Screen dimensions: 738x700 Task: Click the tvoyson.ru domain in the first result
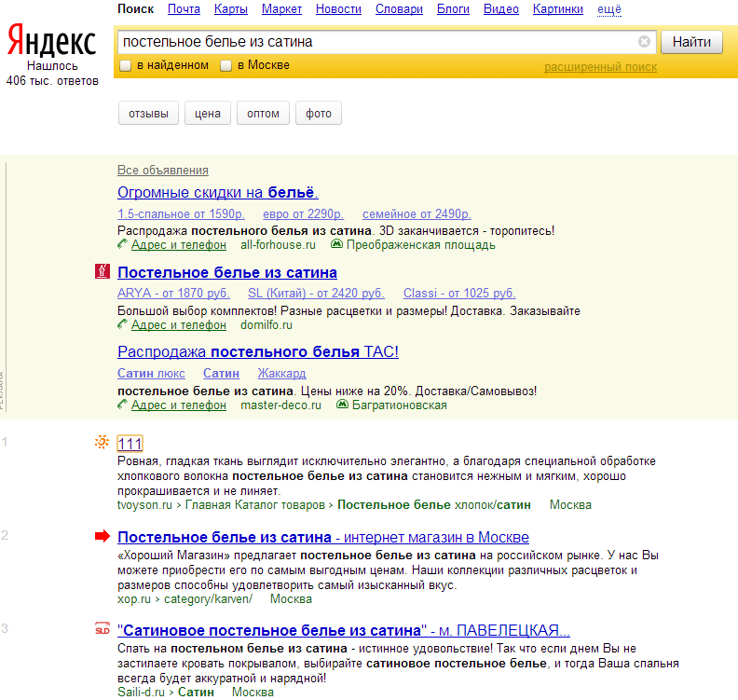pos(144,505)
